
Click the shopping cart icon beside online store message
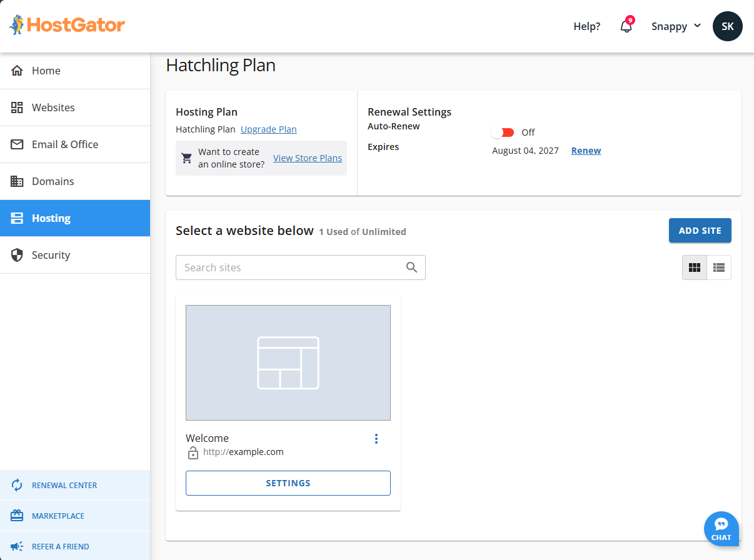pos(186,157)
